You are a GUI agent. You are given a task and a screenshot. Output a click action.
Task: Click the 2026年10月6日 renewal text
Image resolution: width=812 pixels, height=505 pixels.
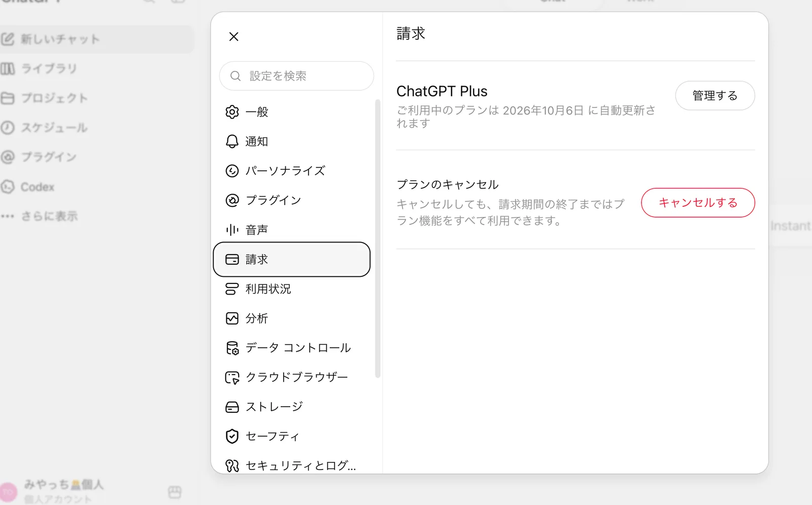(543, 111)
